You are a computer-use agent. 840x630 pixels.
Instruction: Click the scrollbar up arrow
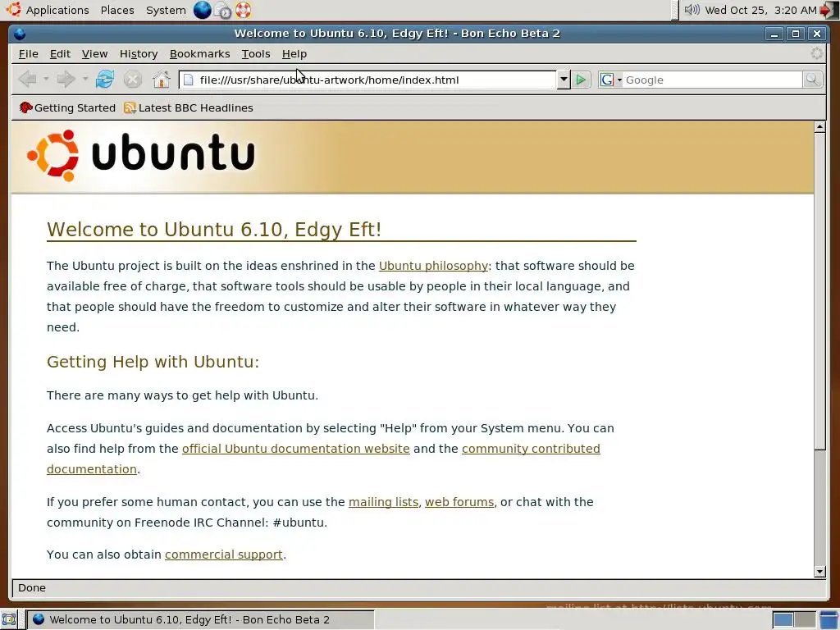coord(819,127)
